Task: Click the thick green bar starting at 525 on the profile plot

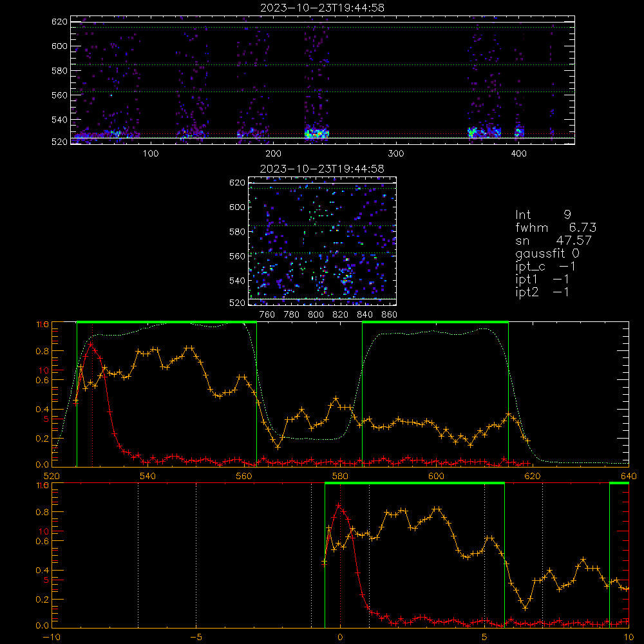Action: pos(167,323)
